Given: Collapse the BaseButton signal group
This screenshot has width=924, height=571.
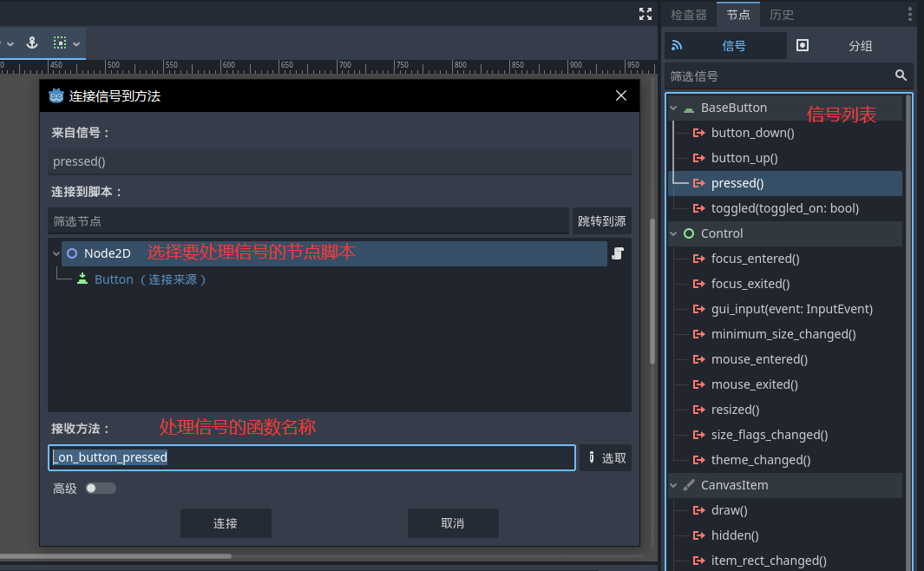Looking at the screenshot, I should point(673,108).
